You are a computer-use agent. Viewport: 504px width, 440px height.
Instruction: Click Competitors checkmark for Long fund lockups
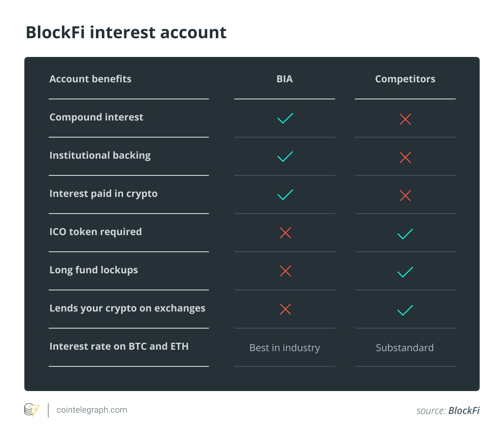405,272
